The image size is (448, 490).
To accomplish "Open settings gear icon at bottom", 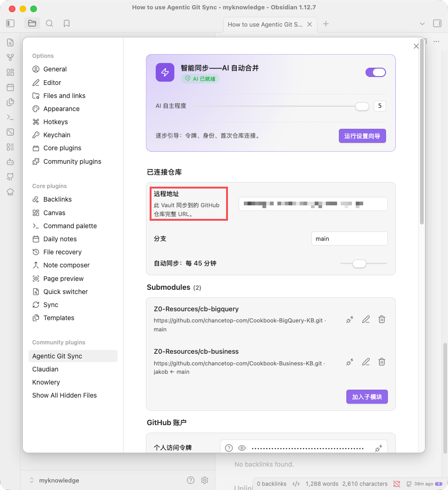I will coord(205,480).
